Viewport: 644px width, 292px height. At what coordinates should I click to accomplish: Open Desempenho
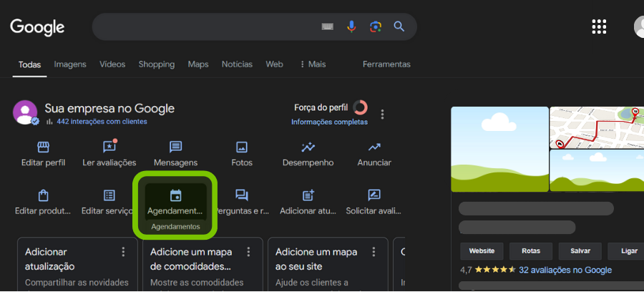click(308, 155)
